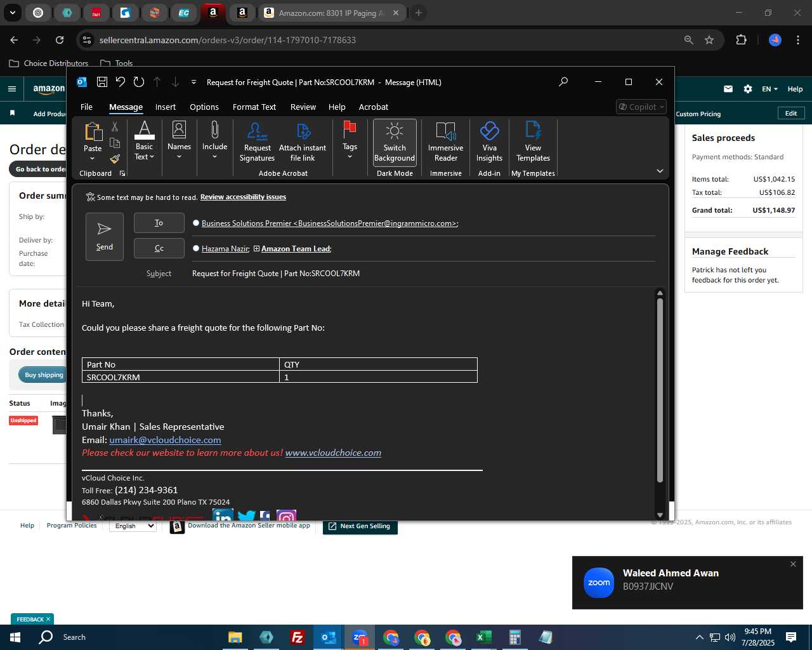Screen dimensions: 812x650
Task: Send the email with the Send button
Action: pos(105,237)
